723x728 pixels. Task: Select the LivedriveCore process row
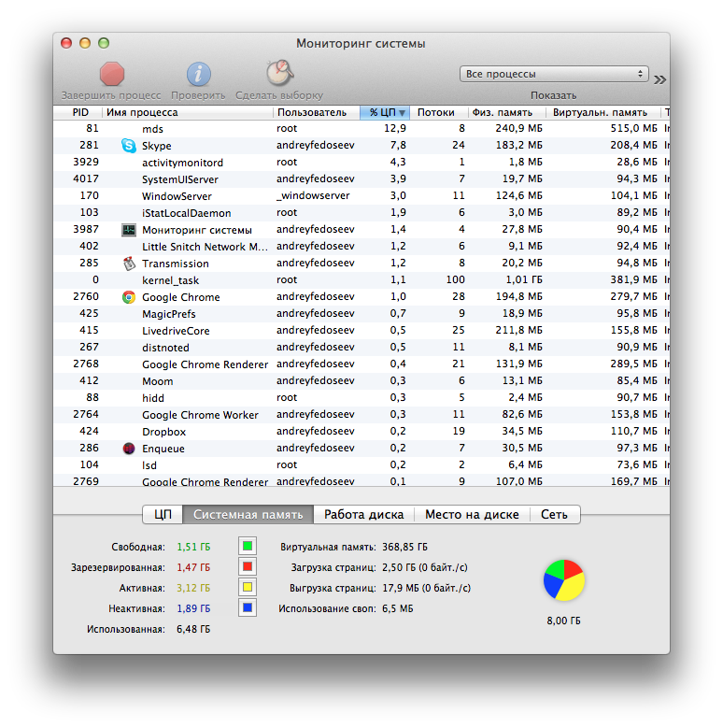361,330
